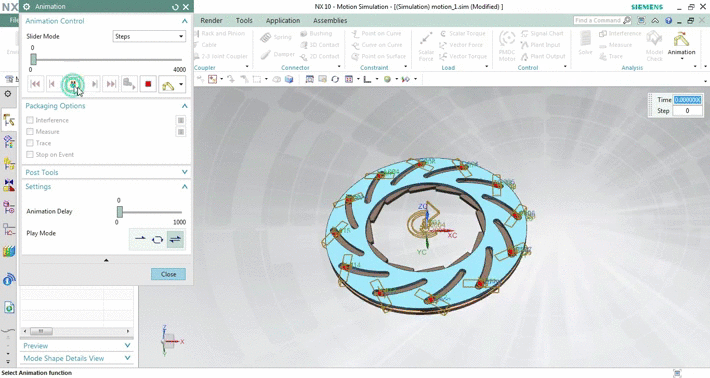This screenshot has height=378, width=710.
Task: Select loop play mode
Action: [157, 239]
